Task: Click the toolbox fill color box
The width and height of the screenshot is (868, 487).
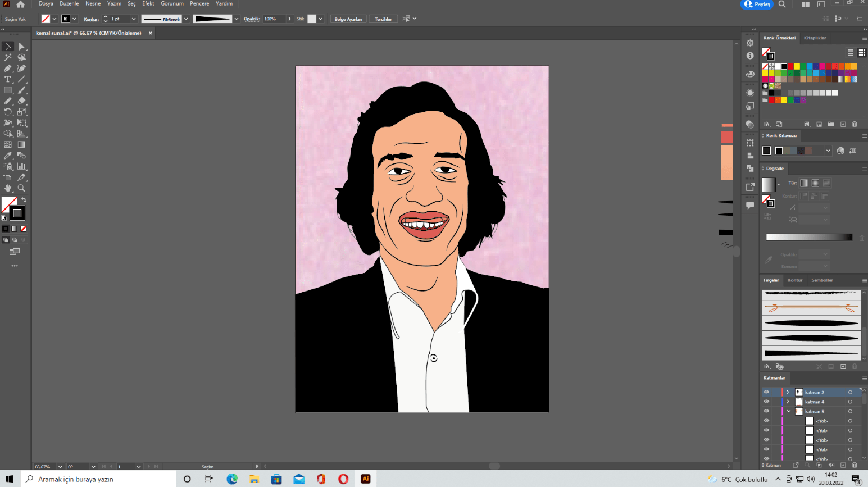Action: click(x=9, y=205)
